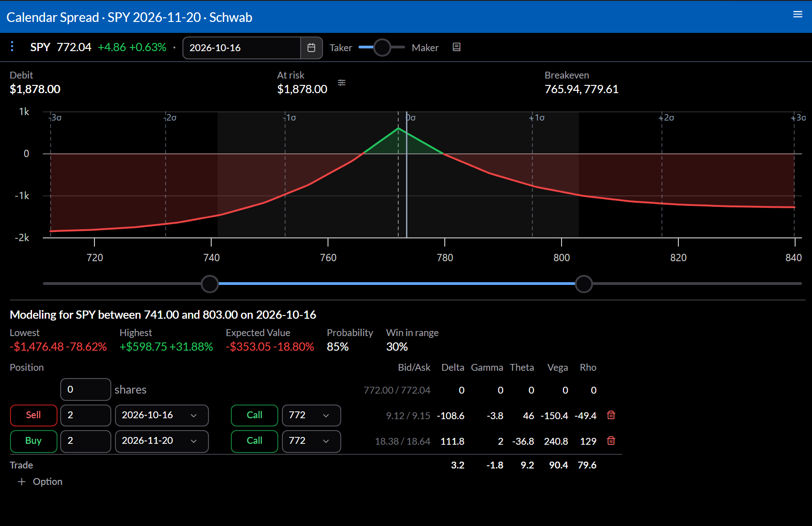Click the 772.00 / 772.04 shares quote
Image resolution: width=812 pixels, height=526 pixels.
[397, 390]
